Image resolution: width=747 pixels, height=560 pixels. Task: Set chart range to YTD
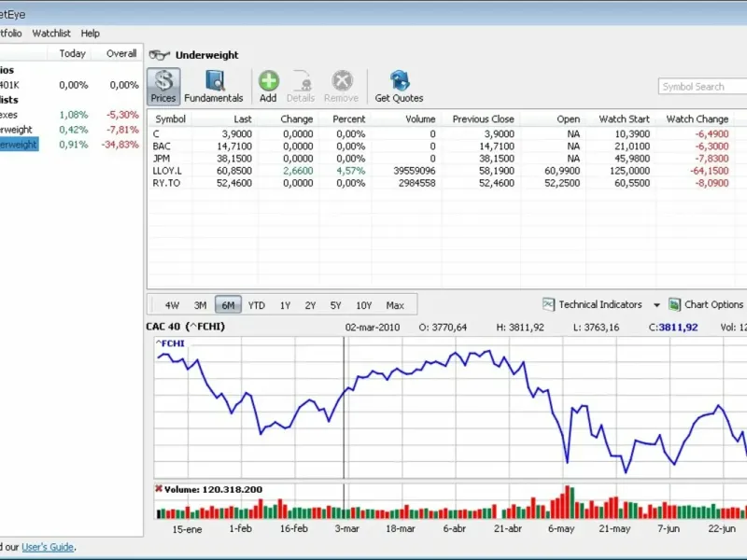(x=256, y=305)
